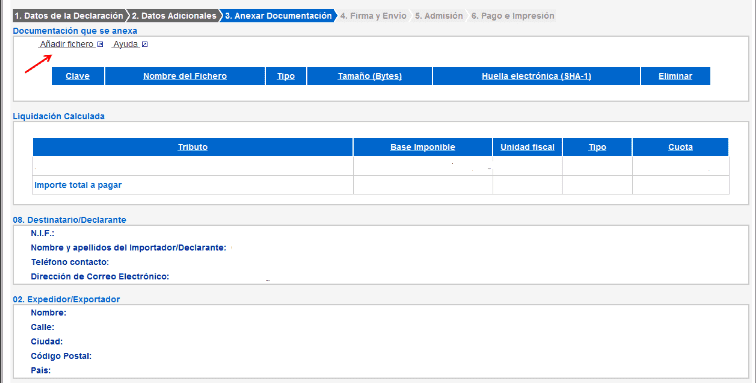Click the 02. Expedidor/Exportador heading
This screenshot has width=756, height=383.
[x=66, y=300]
